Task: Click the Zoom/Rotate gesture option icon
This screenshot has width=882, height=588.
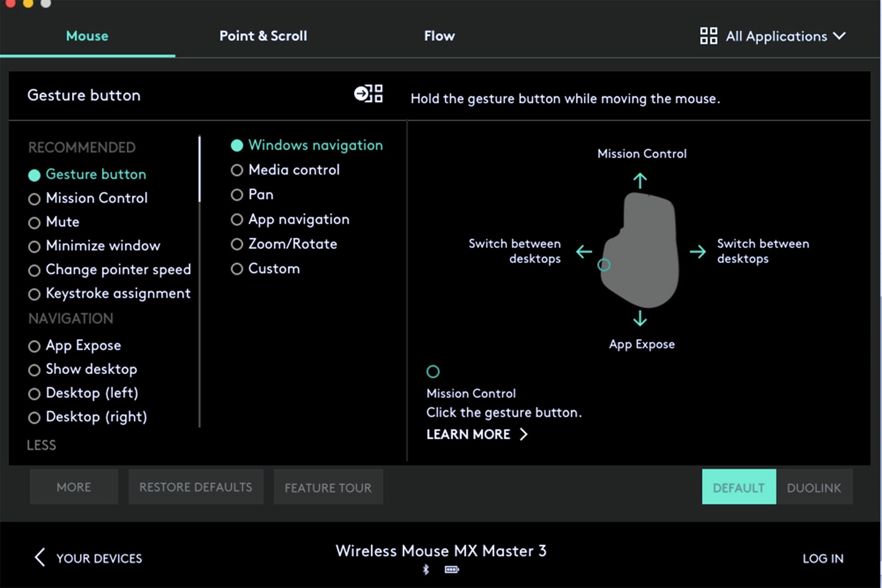Action: point(238,244)
